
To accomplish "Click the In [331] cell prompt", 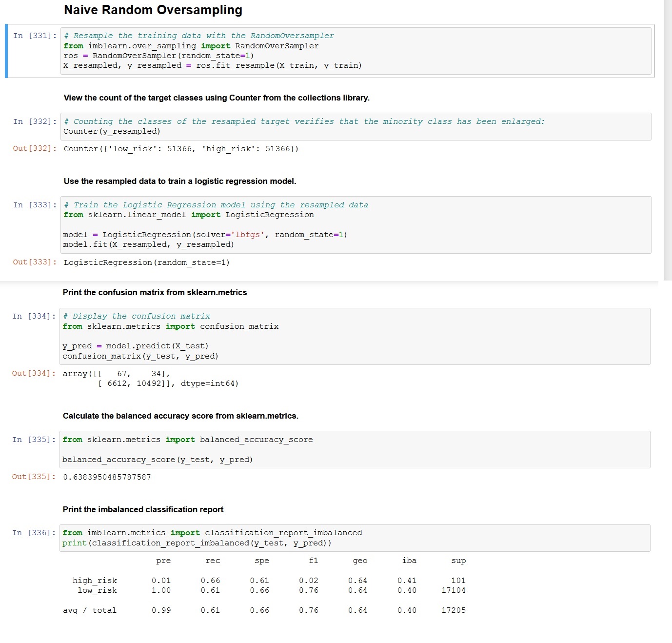I will pos(34,35).
